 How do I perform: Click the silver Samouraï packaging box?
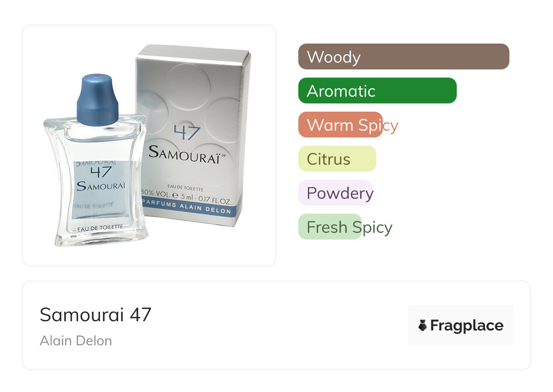[x=193, y=135]
